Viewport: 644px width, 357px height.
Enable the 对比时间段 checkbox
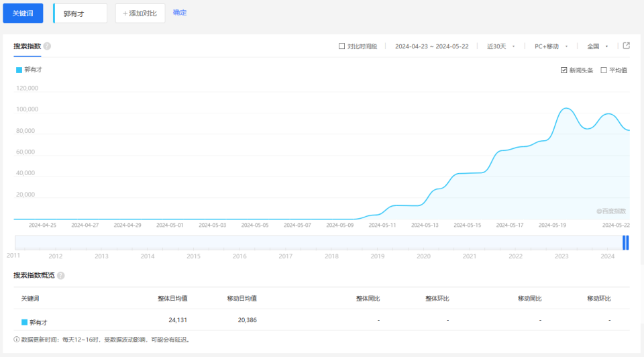tap(342, 46)
